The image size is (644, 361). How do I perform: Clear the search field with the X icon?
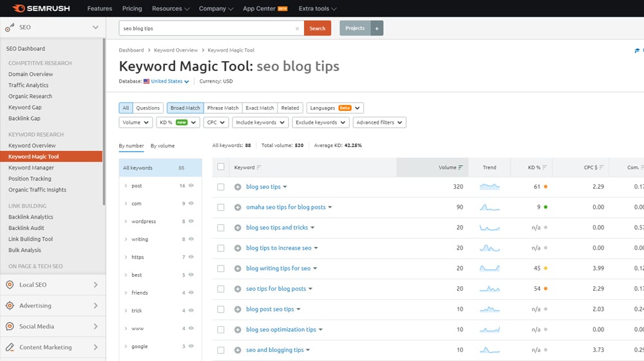pos(297,28)
